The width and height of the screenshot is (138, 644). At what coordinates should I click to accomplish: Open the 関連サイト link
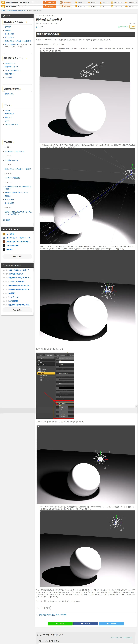click(x=8, y=117)
